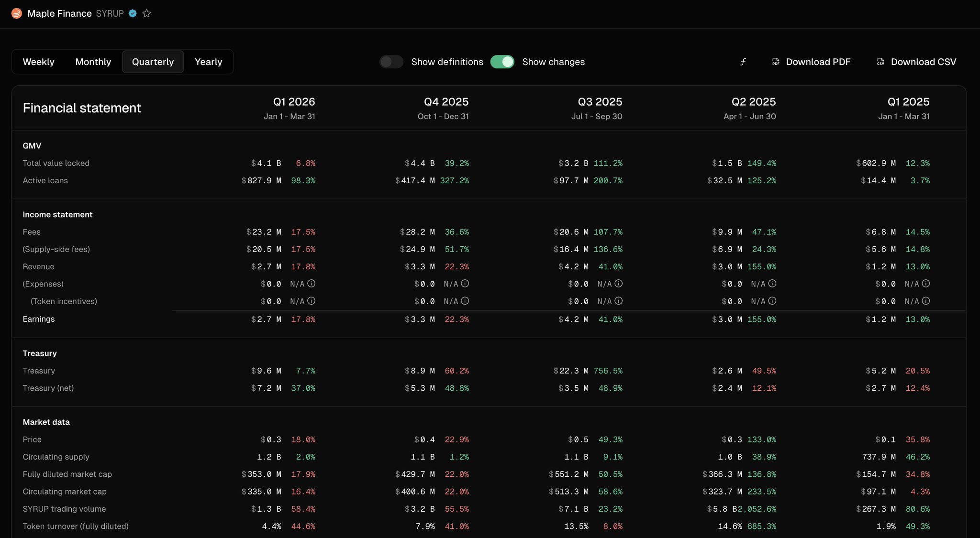Click the Download PDF button
The image size is (980, 538).
pos(818,62)
